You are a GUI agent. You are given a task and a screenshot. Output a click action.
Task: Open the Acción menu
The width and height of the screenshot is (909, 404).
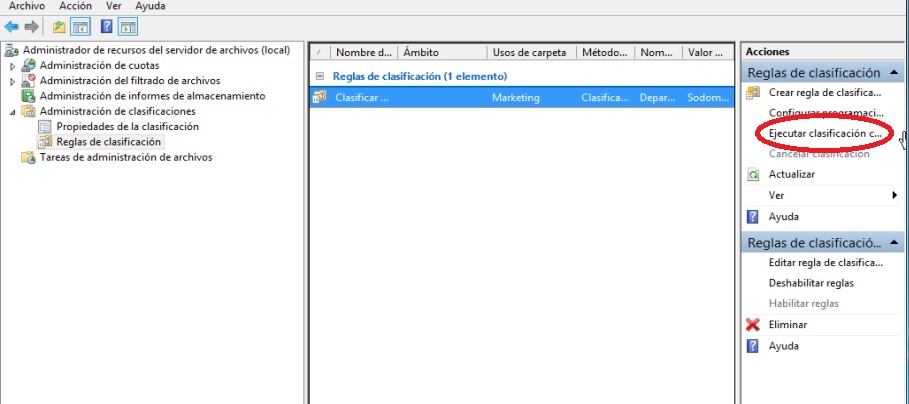click(76, 6)
